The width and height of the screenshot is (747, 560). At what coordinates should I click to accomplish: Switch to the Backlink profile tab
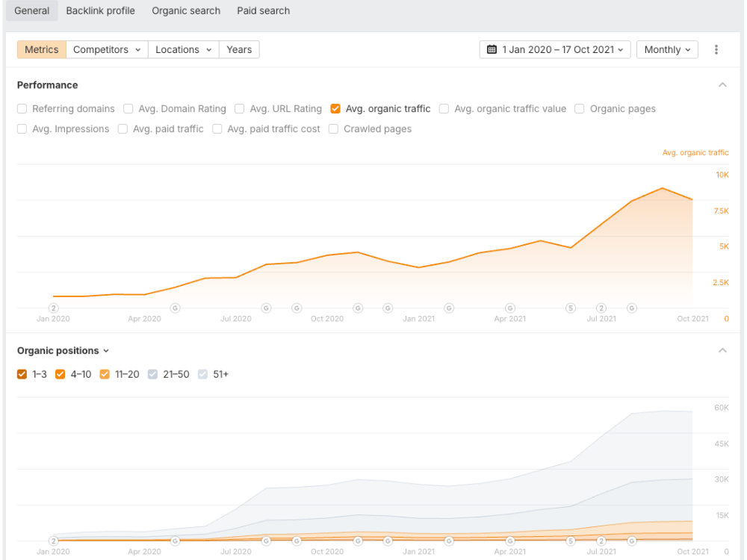tap(100, 10)
